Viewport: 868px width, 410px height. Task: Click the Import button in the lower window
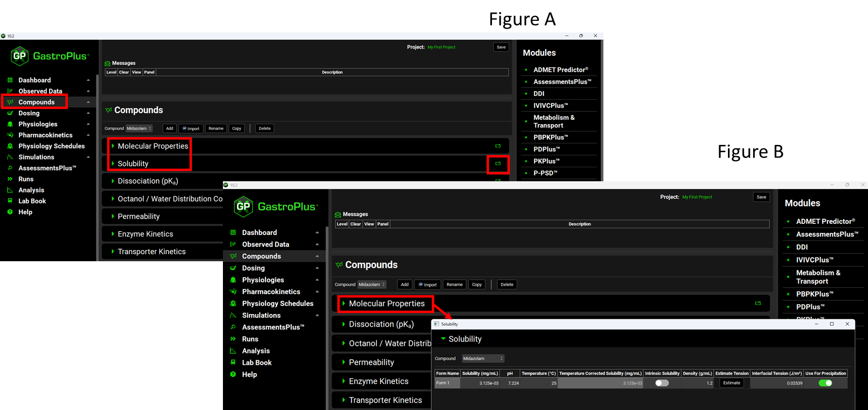(427, 284)
